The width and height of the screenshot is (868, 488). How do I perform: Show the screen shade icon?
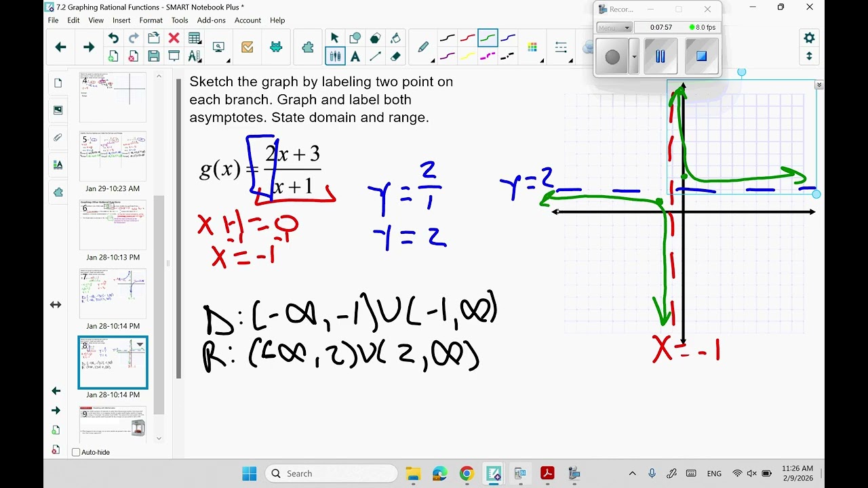pyautogui.click(x=174, y=56)
